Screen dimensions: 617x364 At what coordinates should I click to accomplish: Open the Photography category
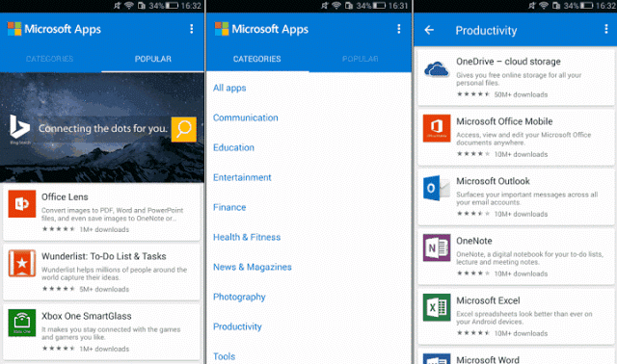[x=239, y=297]
